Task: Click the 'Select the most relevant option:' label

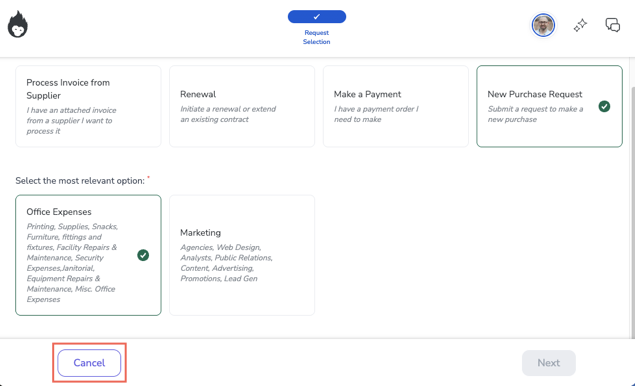Action: pyautogui.click(x=80, y=181)
